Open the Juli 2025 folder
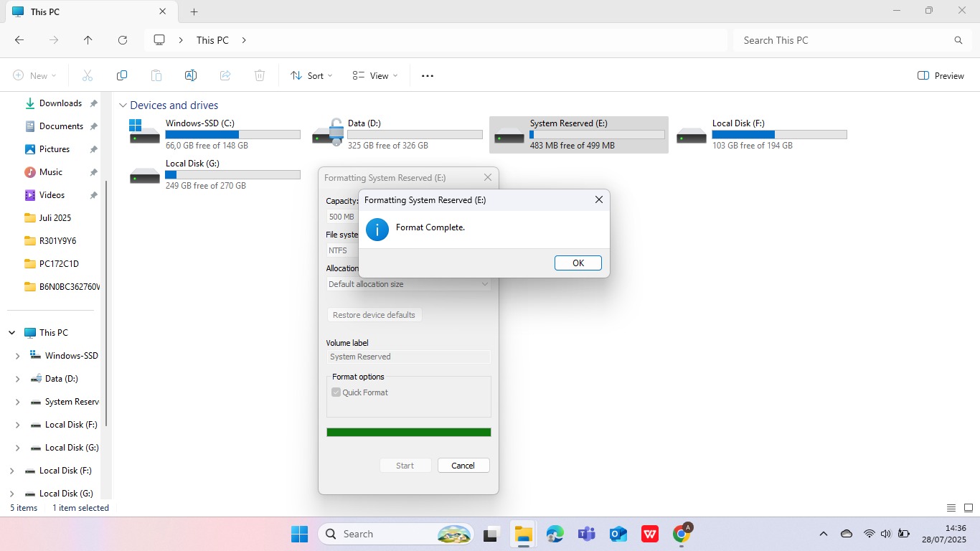 (55, 218)
